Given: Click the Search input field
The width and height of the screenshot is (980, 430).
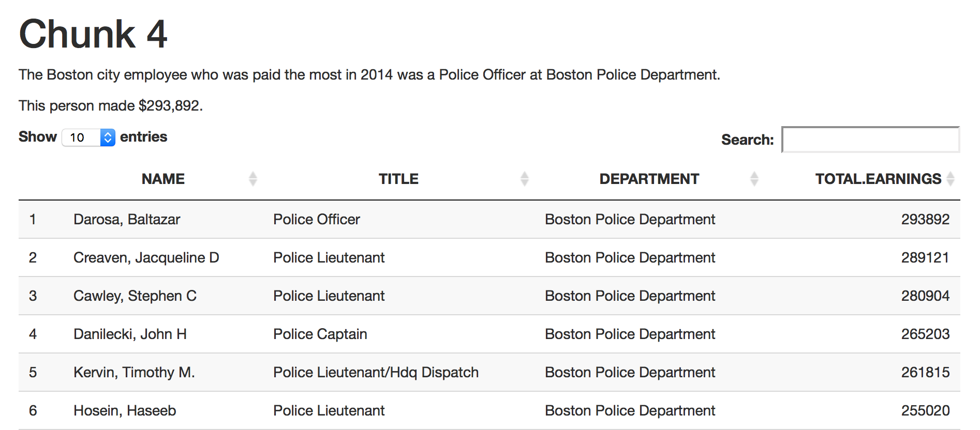Looking at the screenshot, I should [x=870, y=140].
